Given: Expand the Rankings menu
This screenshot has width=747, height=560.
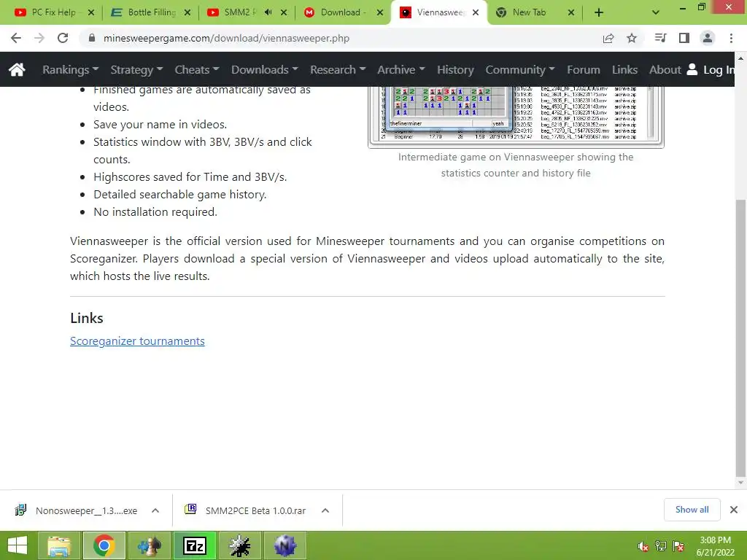Looking at the screenshot, I should [x=71, y=69].
